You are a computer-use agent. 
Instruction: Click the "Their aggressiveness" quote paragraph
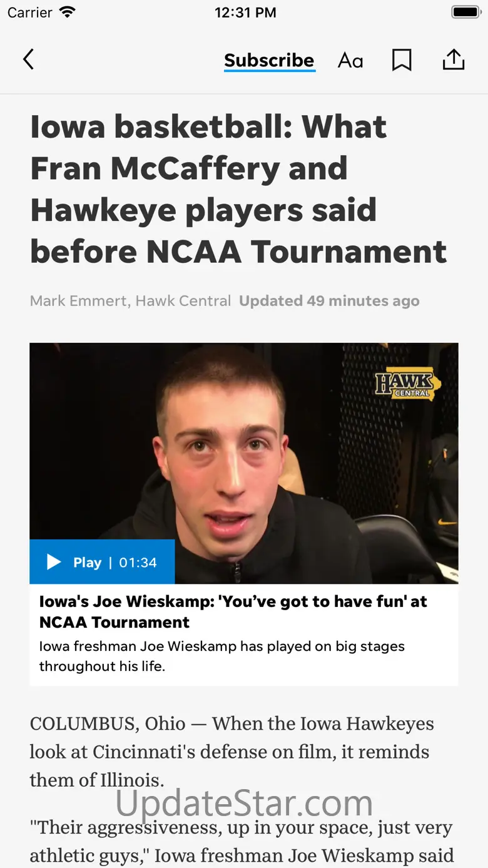(241, 842)
